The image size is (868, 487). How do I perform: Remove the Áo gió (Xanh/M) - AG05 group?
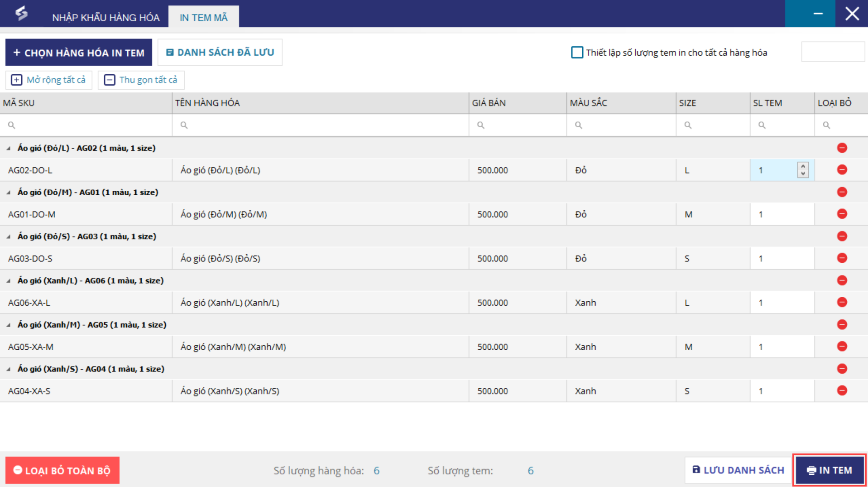pyautogui.click(x=842, y=324)
